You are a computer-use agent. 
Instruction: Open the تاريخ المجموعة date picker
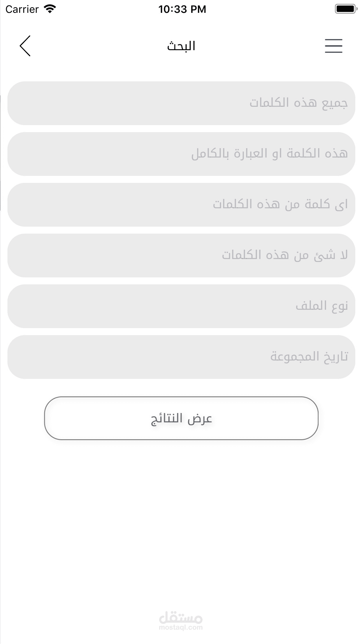pyautogui.click(x=181, y=357)
